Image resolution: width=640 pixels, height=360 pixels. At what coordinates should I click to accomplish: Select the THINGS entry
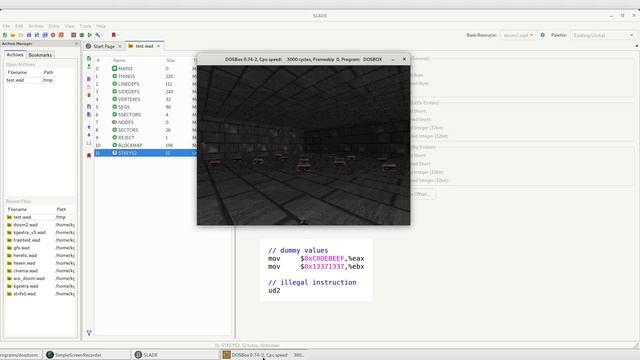145,76
